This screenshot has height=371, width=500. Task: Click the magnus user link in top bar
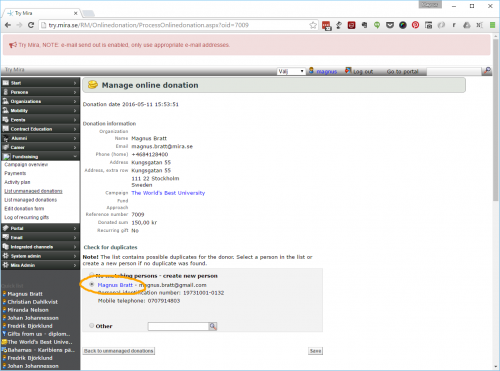coord(326,71)
